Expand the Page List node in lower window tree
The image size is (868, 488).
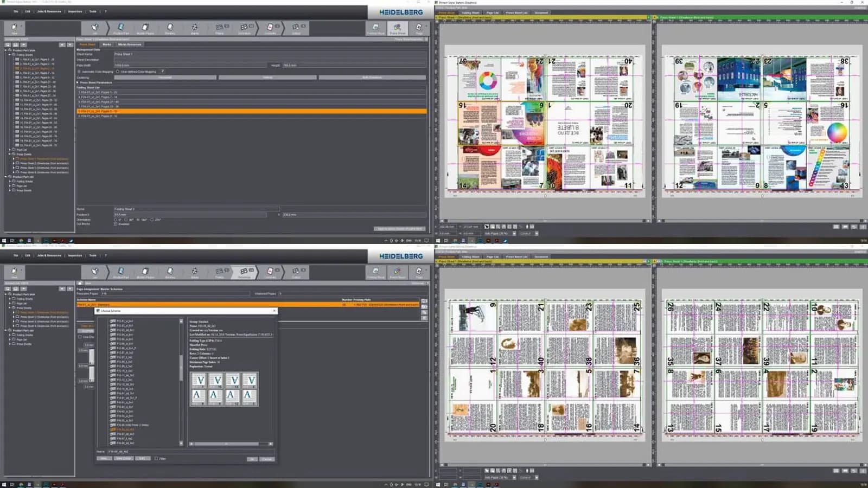[10, 339]
